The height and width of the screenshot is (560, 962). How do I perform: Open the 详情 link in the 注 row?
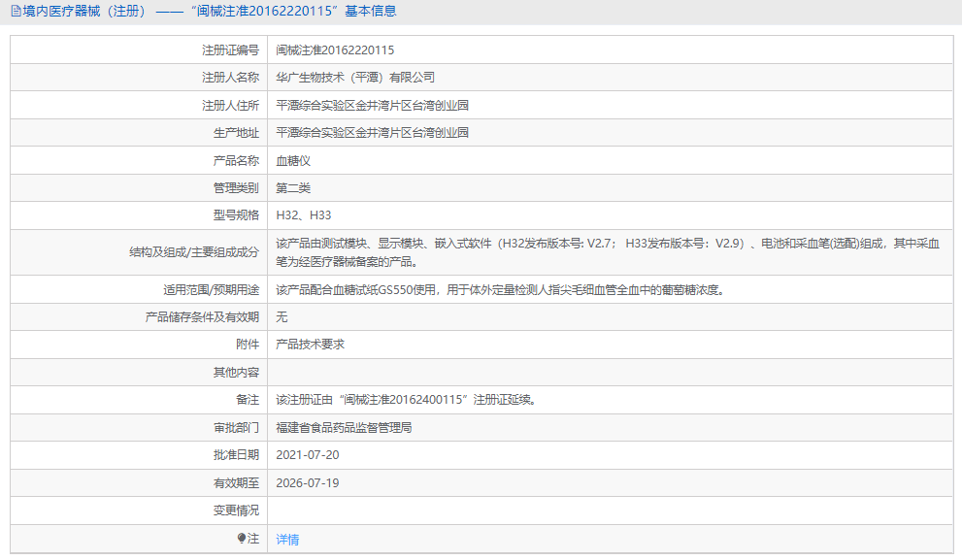click(x=287, y=540)
